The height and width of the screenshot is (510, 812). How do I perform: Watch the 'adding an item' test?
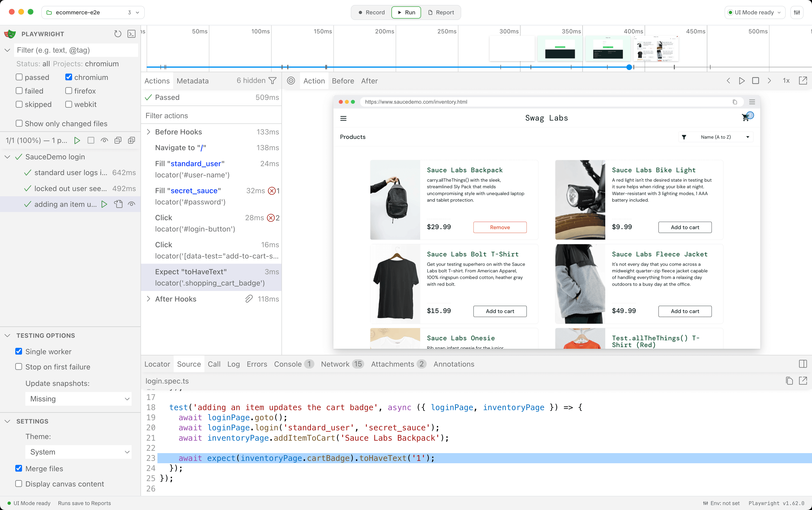click(132, 204)
